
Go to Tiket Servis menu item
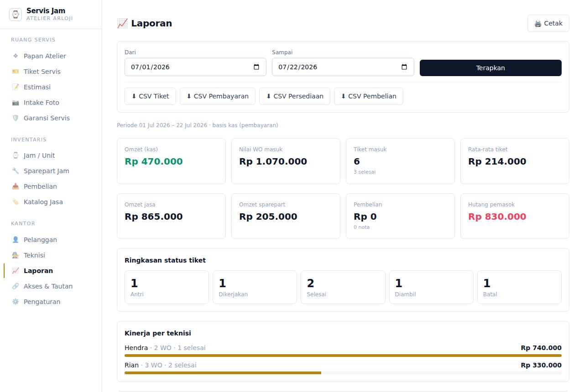(x=51, y=72)
